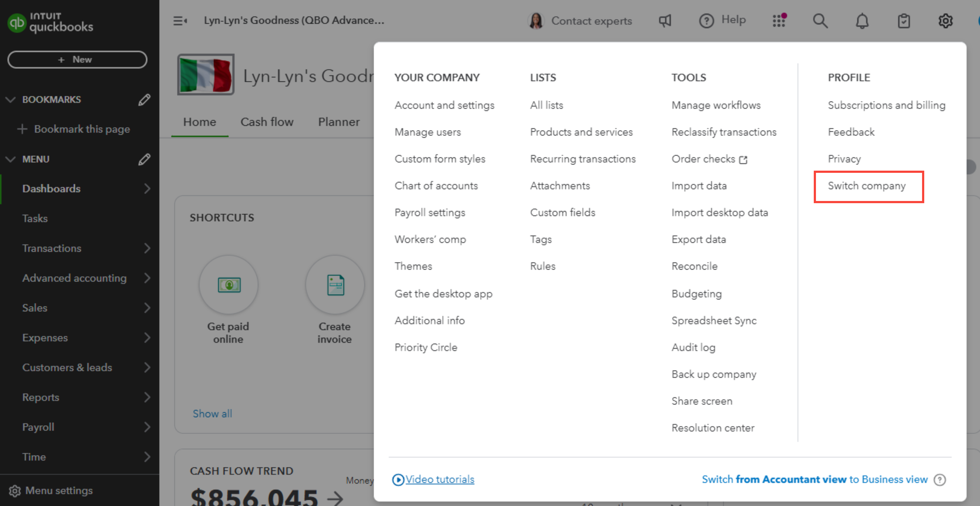980x506 pixels.
Task: Switch from Accountant view to Business view
Action: [x=815, y=480]
